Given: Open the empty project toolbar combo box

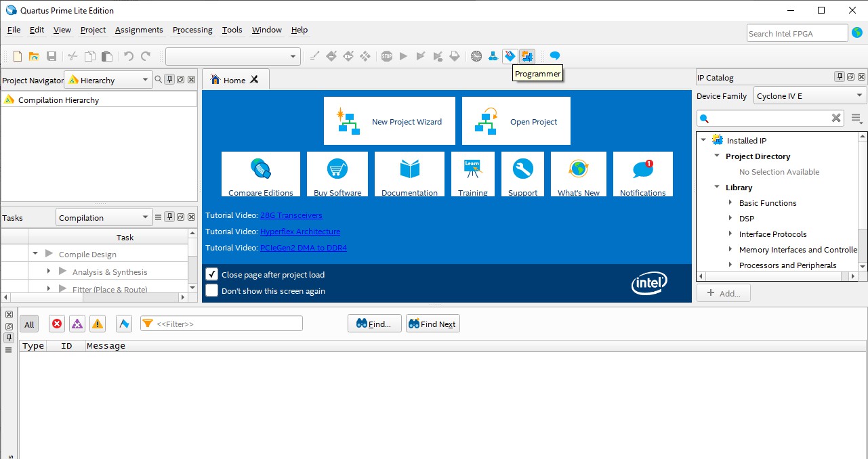Looking at the screenshot, I should (x=233, y=56).
